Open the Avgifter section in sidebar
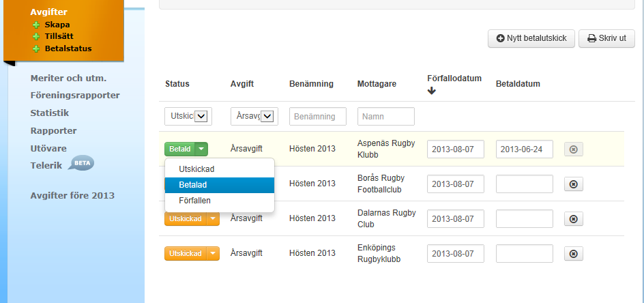This screenshot has width=644, height=303. click(x=48, y=12)
